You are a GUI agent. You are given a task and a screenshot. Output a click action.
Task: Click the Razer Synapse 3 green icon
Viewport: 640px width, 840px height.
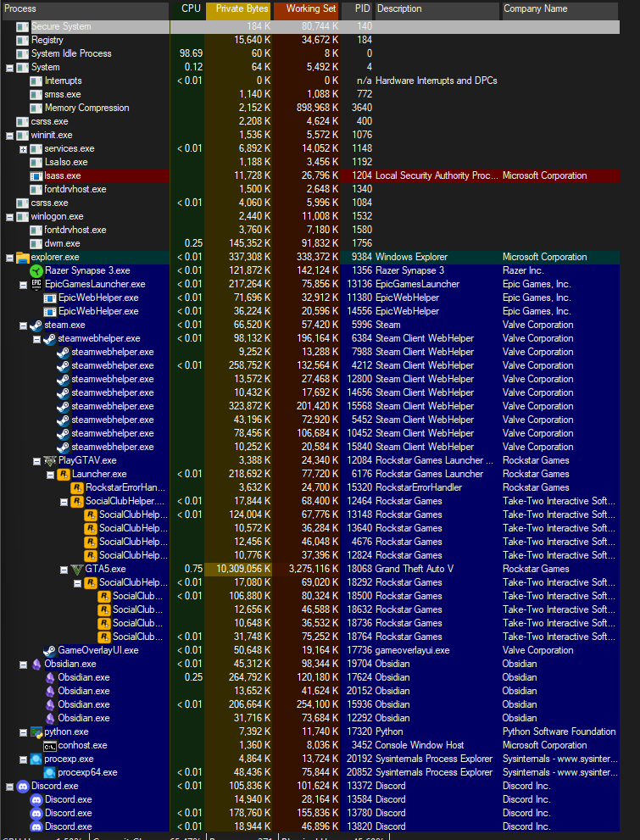[36, 271]
